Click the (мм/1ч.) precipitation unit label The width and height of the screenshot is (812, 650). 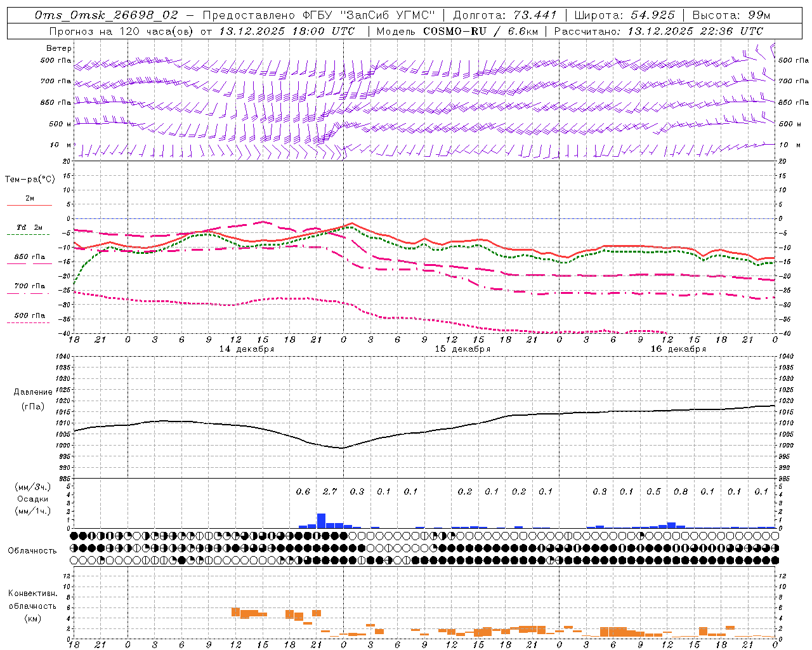33,511
